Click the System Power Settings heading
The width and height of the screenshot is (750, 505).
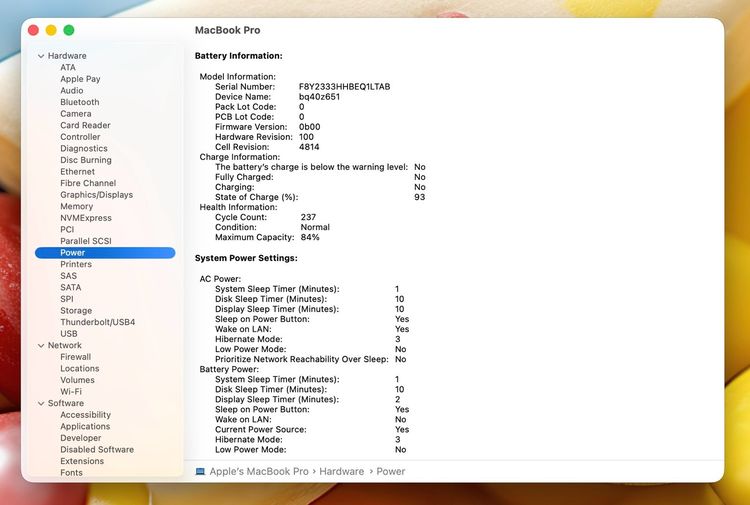(246, 258)
